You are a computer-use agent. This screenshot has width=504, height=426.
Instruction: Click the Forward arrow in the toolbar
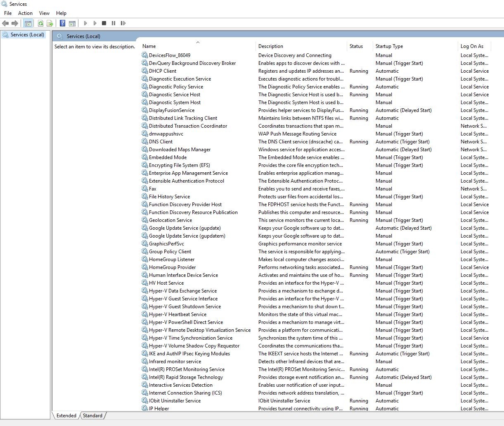[15, 24]
